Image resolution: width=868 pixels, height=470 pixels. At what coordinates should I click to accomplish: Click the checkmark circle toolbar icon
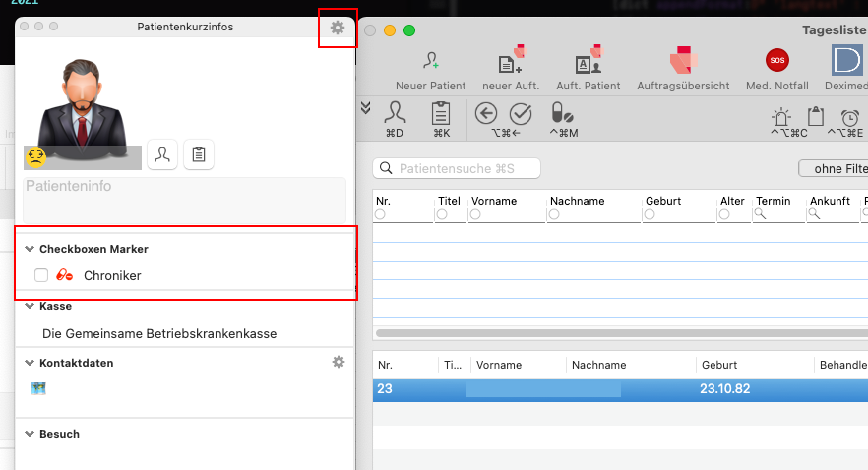(x=521, y=114)
